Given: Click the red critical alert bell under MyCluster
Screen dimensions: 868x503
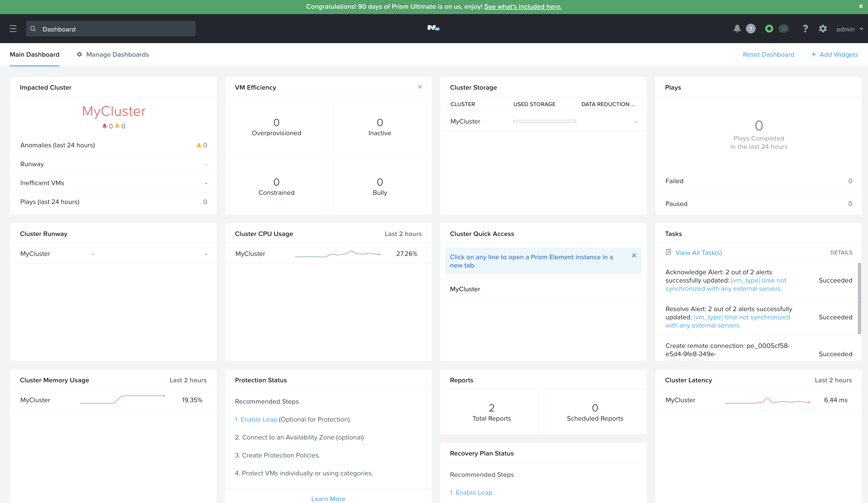Looking at the screenshot, I should tap(104, 126).
